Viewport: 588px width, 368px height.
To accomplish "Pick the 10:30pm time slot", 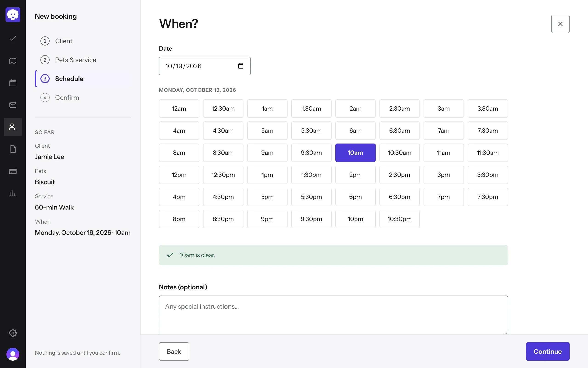I will tap(399, 219).
